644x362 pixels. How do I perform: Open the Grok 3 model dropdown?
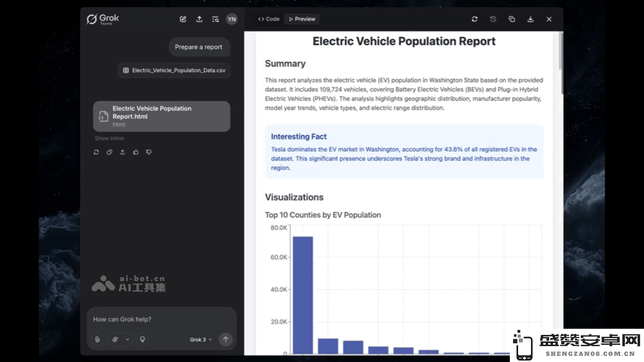(201, 339)
